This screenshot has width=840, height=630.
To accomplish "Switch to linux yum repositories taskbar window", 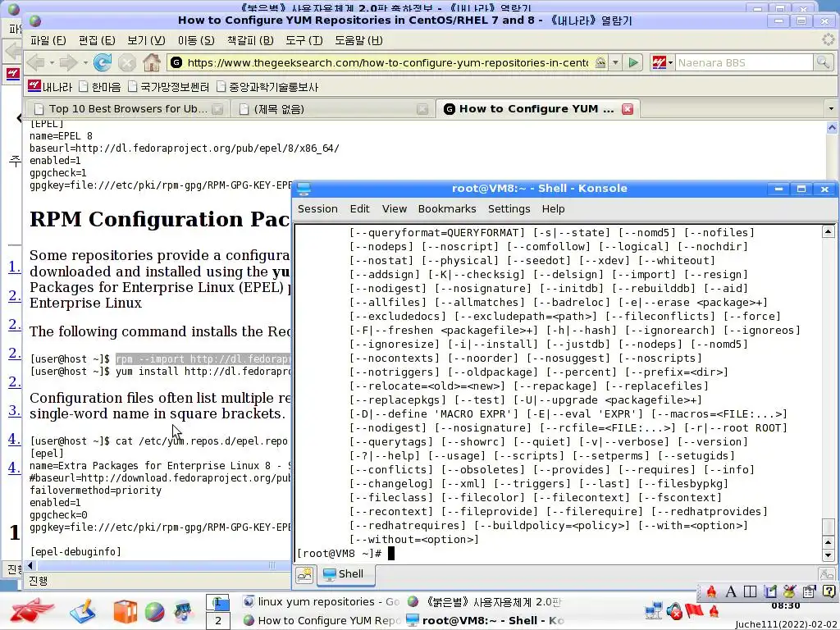I will click(321, 601).
